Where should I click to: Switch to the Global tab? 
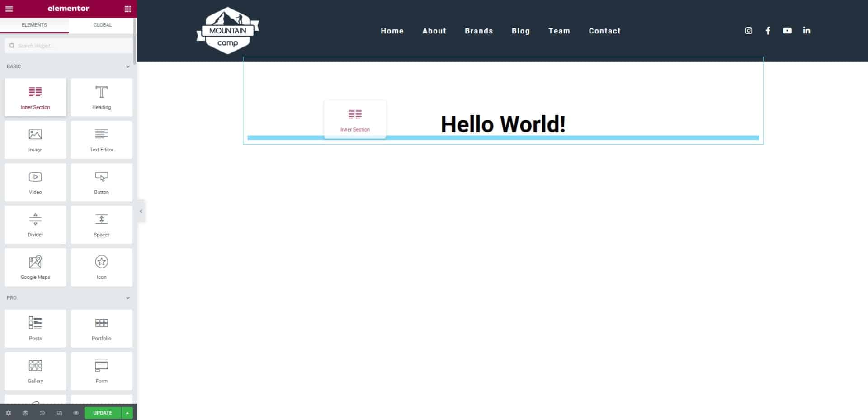(103, 25)
